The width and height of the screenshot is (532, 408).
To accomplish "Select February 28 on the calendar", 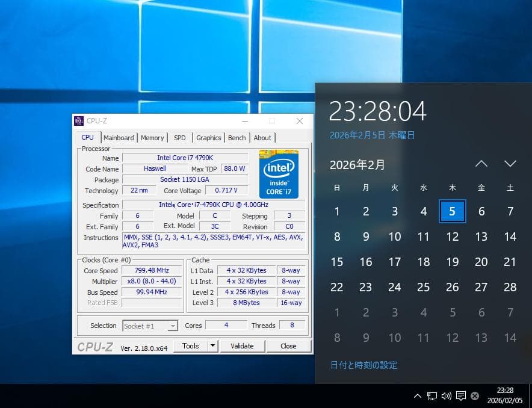I will pos(510,287).
